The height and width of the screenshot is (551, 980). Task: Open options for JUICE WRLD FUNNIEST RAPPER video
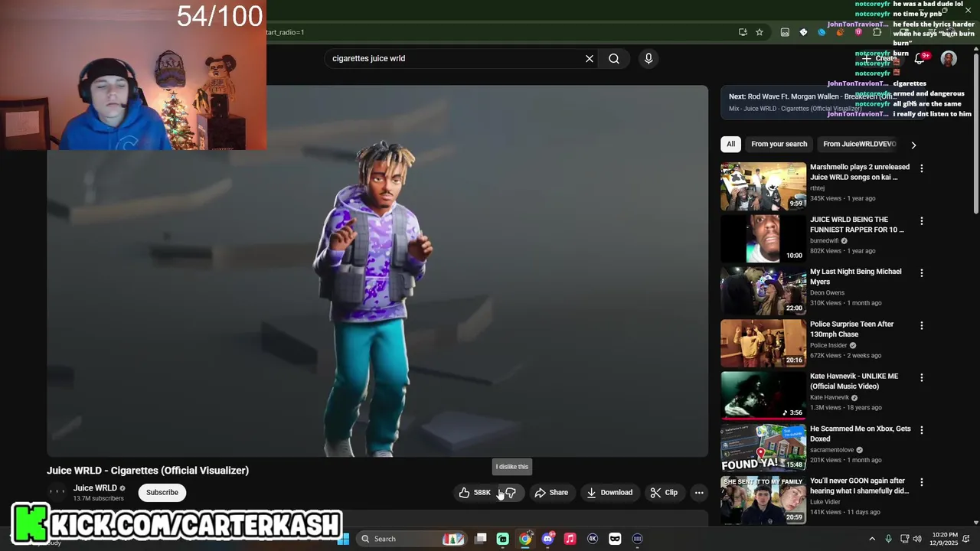click(921, 221)
